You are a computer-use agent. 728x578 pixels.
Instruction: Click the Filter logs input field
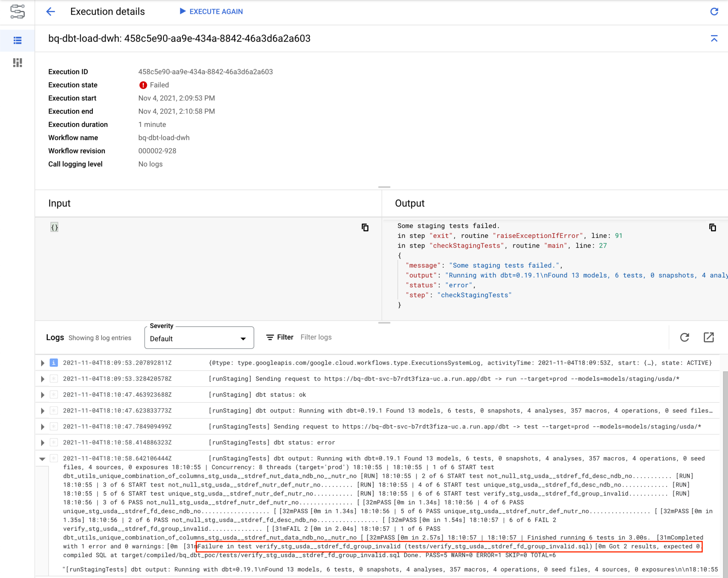[x=316, y=337]
